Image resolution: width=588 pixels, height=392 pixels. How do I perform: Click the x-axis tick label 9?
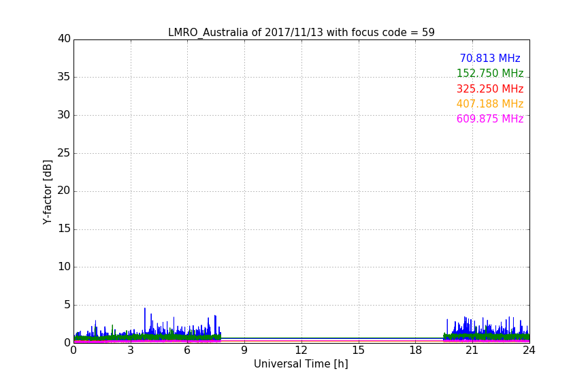point(244,350)
